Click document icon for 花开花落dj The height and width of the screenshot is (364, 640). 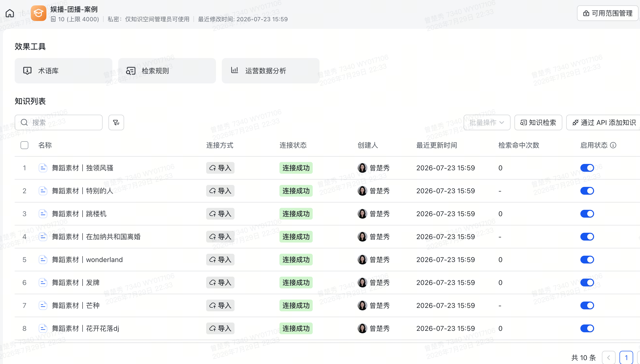click(43, 328)
